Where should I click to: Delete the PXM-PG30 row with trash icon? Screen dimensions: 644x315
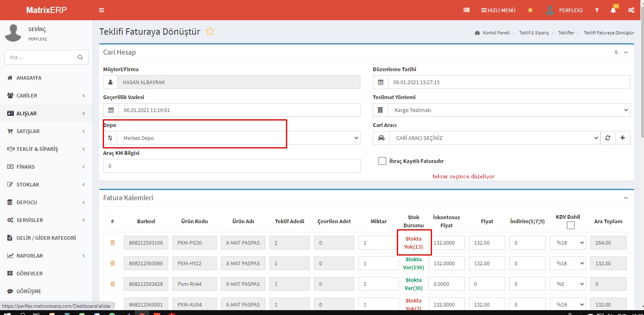[x=112, y=243]
